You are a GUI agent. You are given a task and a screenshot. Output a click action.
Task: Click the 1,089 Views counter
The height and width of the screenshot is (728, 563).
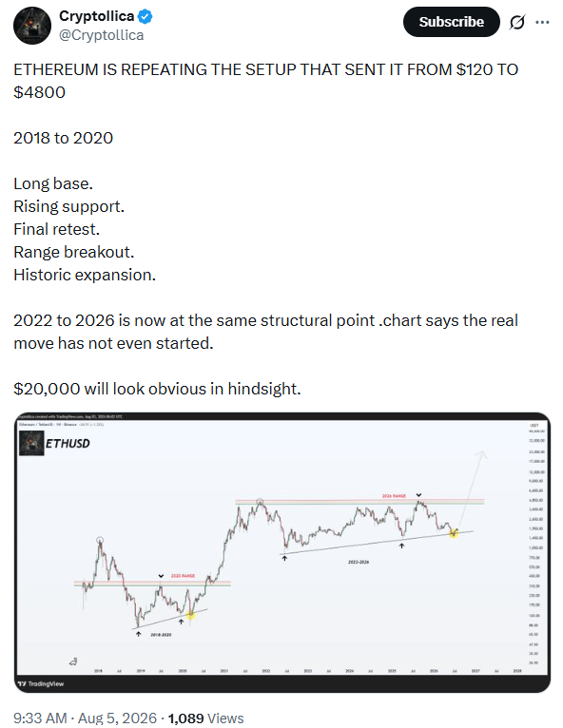click(x=205, y=718)
